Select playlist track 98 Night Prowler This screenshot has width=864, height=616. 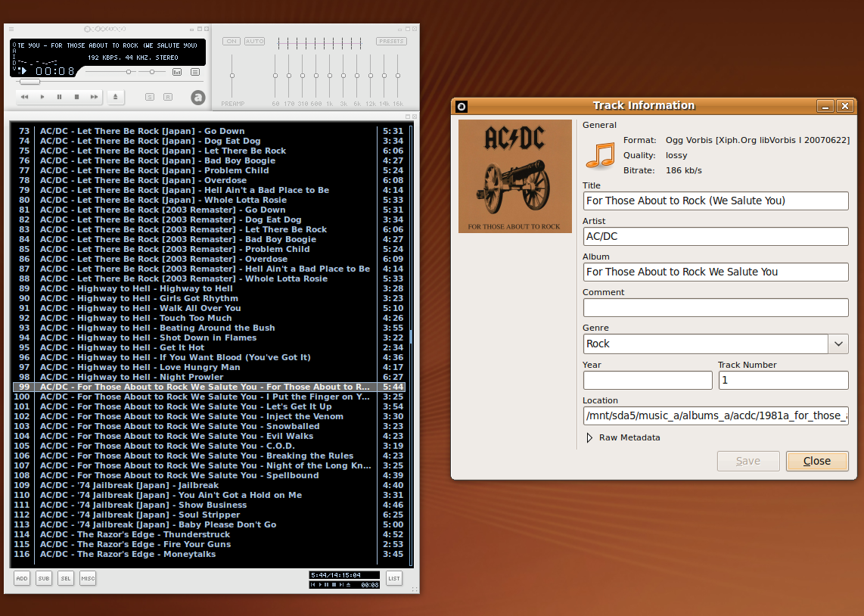[210, 377]
